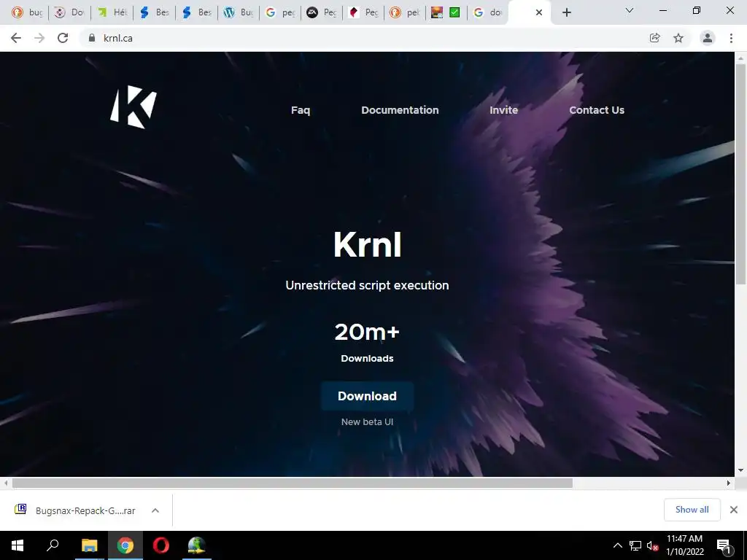Image resolution: width=747 pixels, height=560 pixels.
Task: Click the horizontal scrollbar thumb
Action: (x=292, y=483)
